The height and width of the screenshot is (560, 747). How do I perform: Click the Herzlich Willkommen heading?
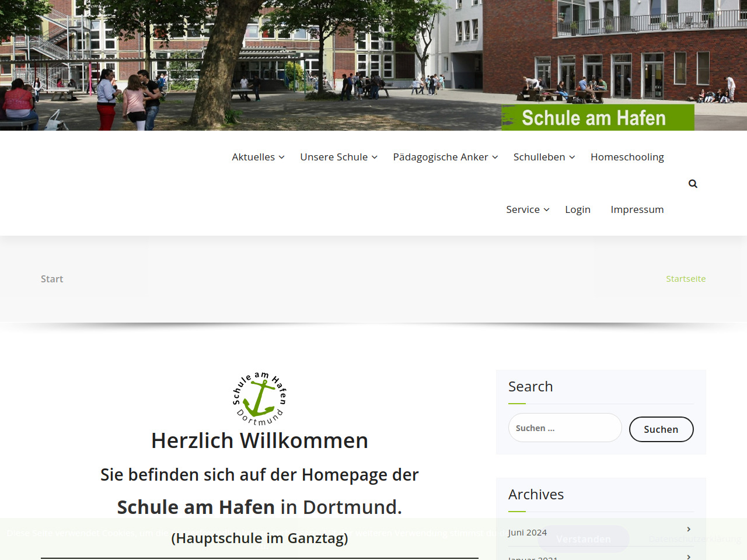259,441
